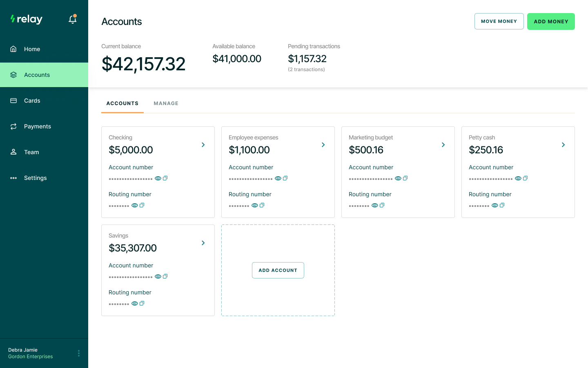
Task: Click the Debra Jamie user name
Action: tap(23, 350)
